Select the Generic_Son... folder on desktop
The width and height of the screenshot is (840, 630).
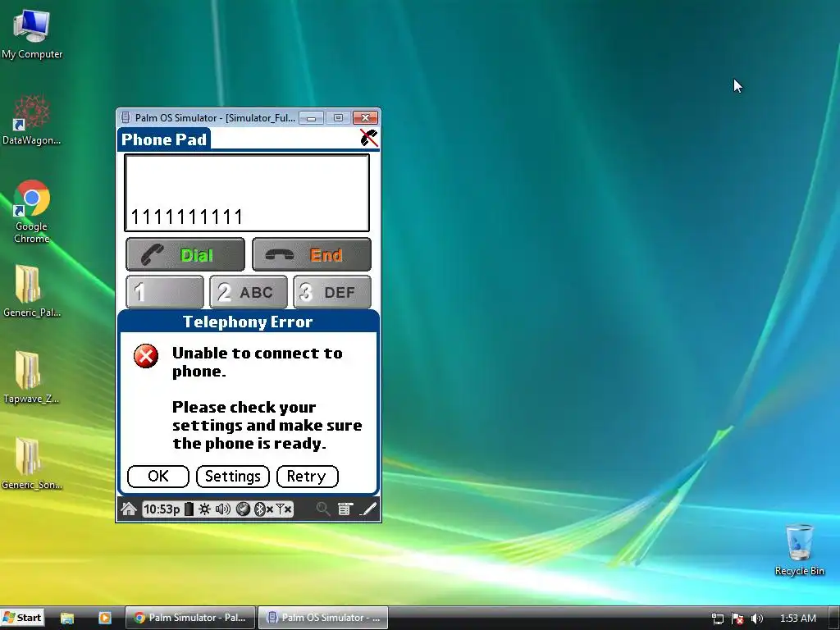point(32,463)
